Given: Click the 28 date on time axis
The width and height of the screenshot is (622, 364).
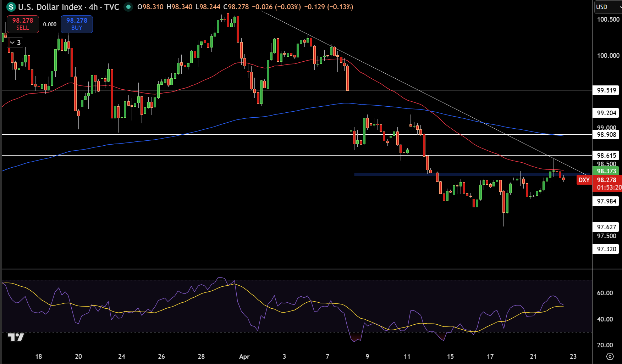Looking at the screenshot, I should 201,357.
